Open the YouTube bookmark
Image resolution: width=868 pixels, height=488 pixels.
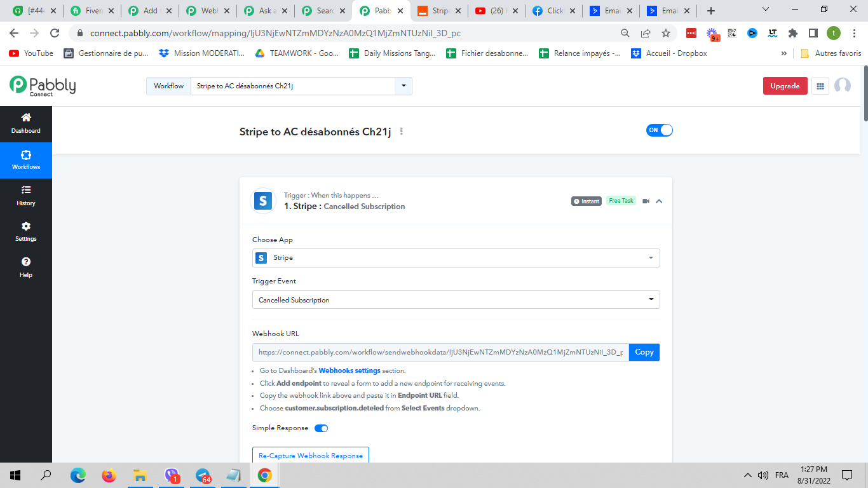[31, 53]
